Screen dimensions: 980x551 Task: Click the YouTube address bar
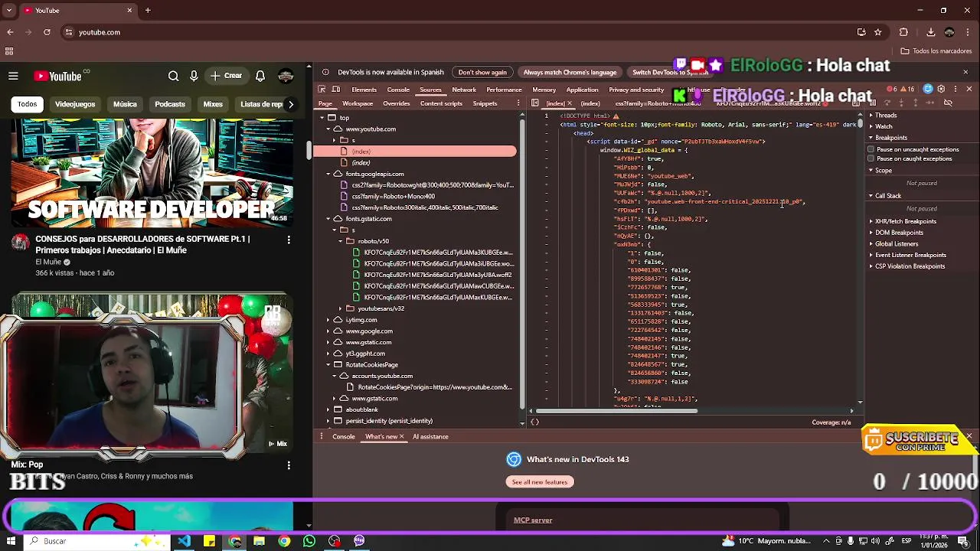459,32
